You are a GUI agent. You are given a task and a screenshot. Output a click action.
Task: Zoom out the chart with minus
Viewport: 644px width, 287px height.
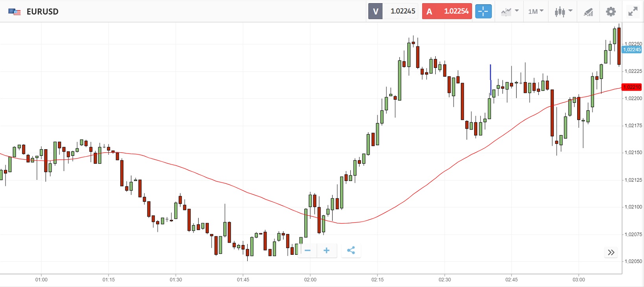307,250
